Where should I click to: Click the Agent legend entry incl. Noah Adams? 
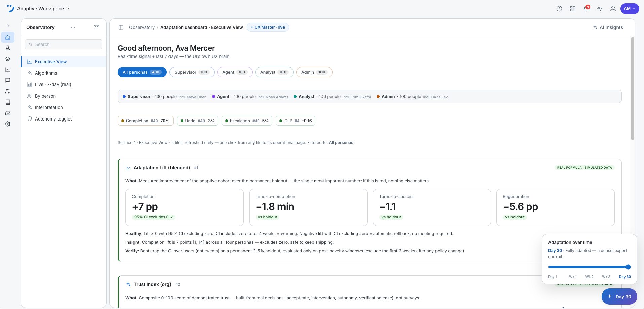pos(250,97)
